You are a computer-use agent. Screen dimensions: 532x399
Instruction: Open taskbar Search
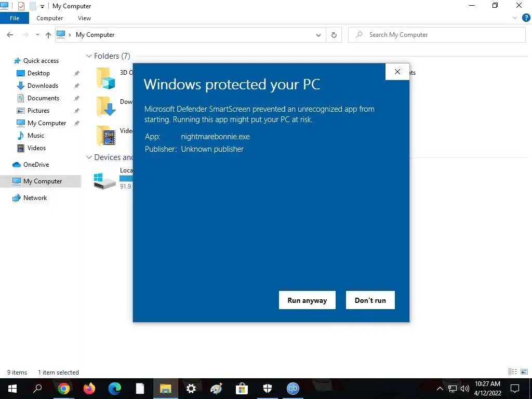click(37, 389)
